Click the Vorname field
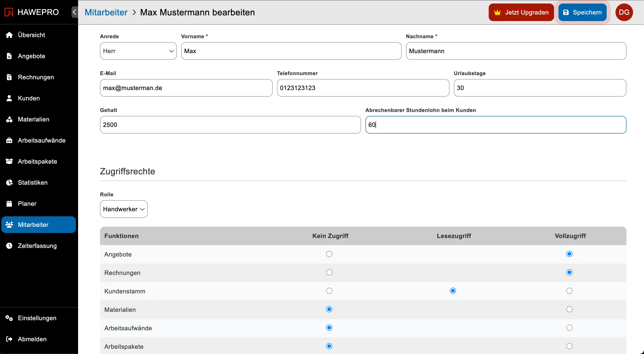The height and width of the screenshot is (354, 644). click(x=291, y=51)
